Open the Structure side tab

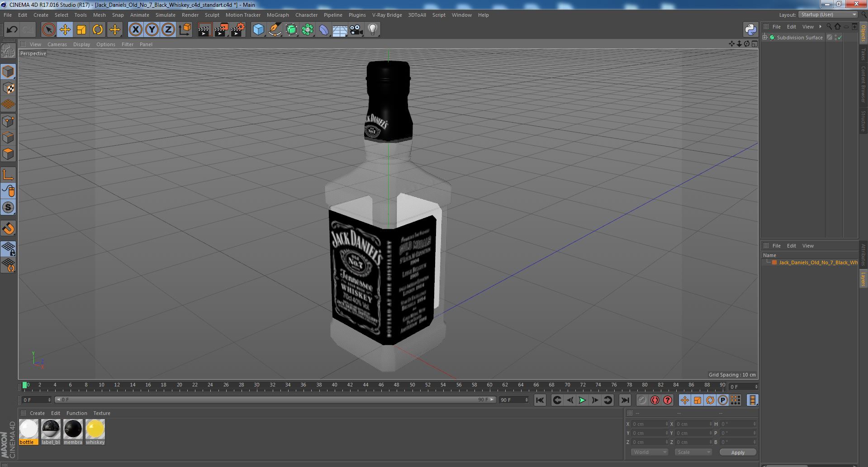[x=863, y=121]
